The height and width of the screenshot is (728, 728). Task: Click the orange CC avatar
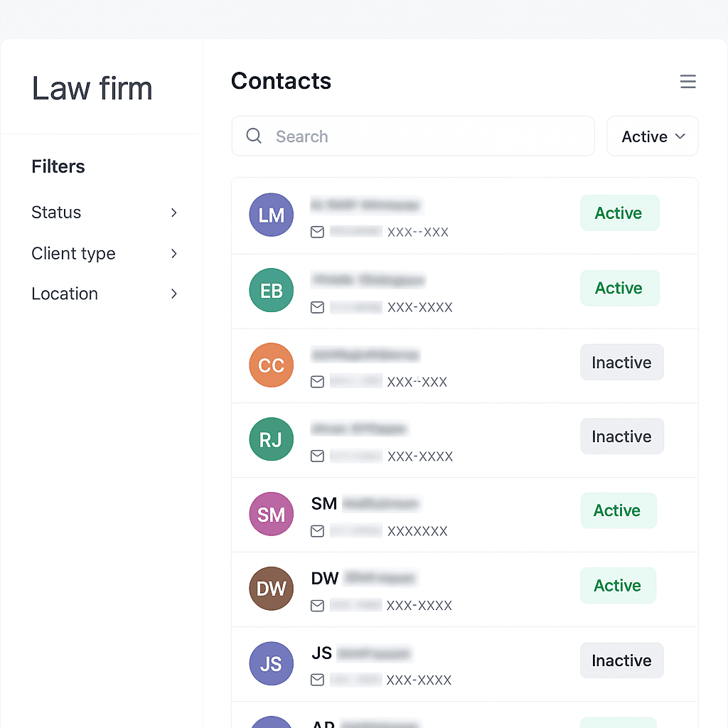[x=271, y=365]
